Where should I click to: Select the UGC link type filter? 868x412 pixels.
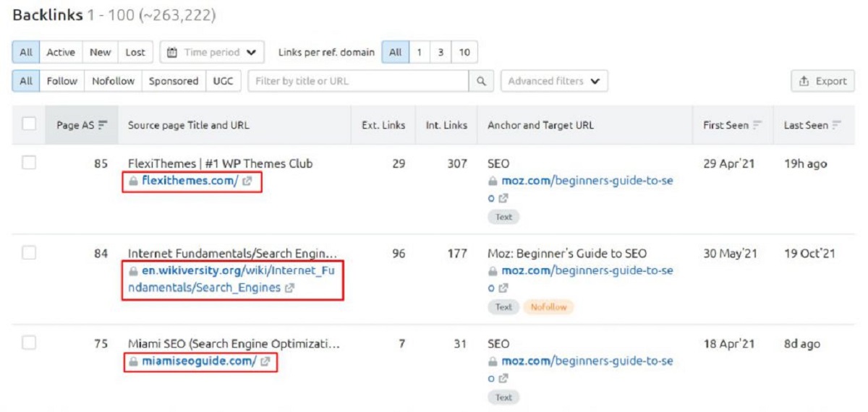224,81
